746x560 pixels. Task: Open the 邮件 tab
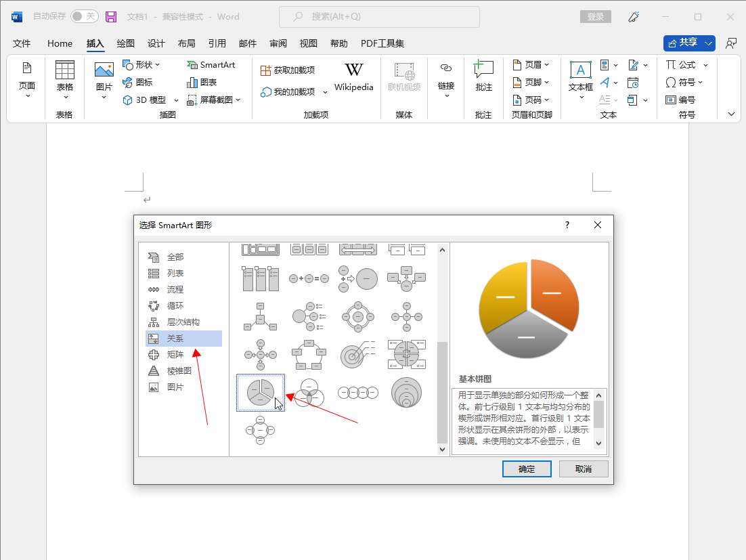click(x=247, y=43)
